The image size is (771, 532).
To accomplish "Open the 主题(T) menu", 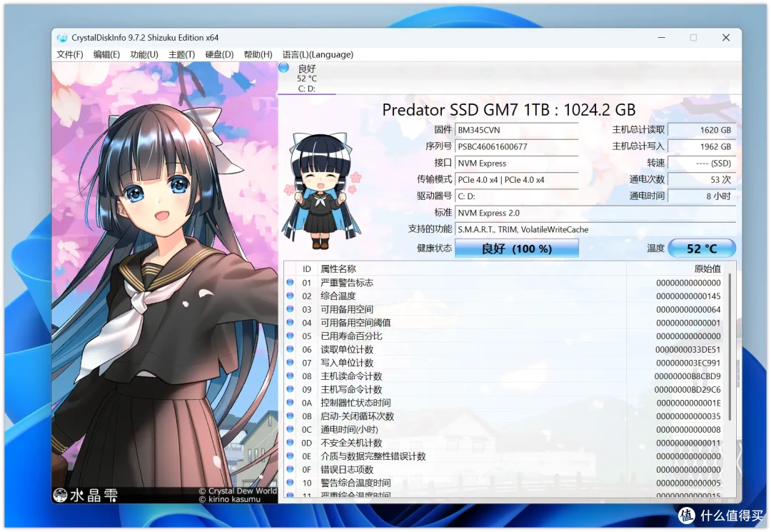I will [181, 54].
